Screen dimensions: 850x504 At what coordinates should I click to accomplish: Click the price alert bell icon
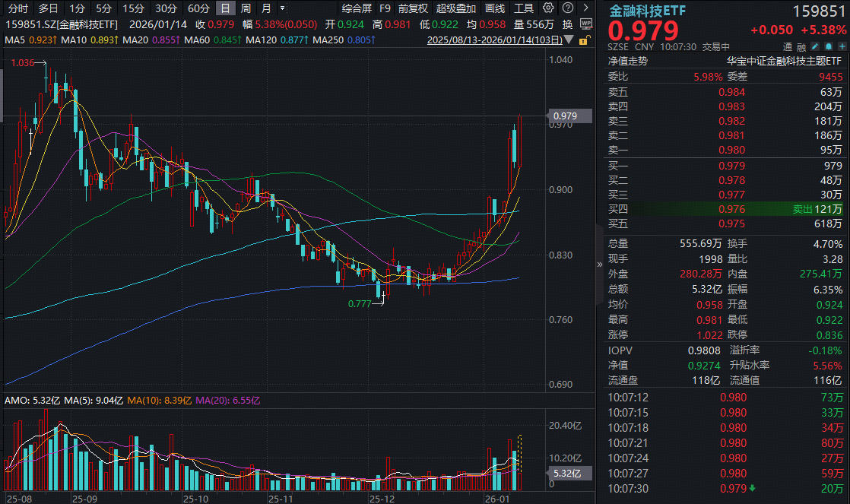829,46
